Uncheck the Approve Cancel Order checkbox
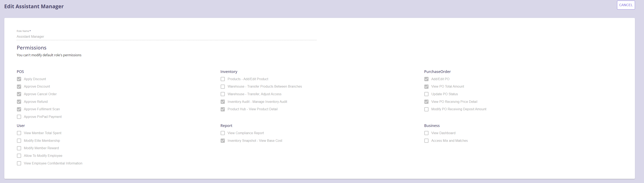The width and height of the screenshot is (644, 183). (x=19, y=94)
